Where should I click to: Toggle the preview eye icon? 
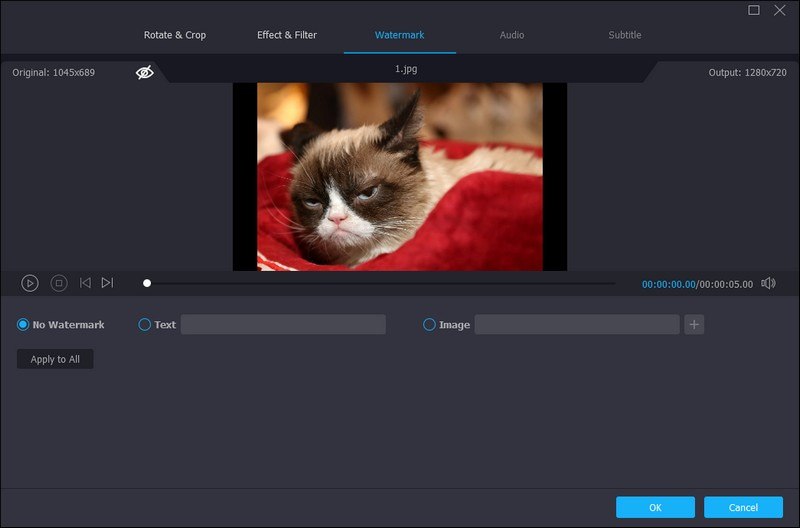[145, 72]
